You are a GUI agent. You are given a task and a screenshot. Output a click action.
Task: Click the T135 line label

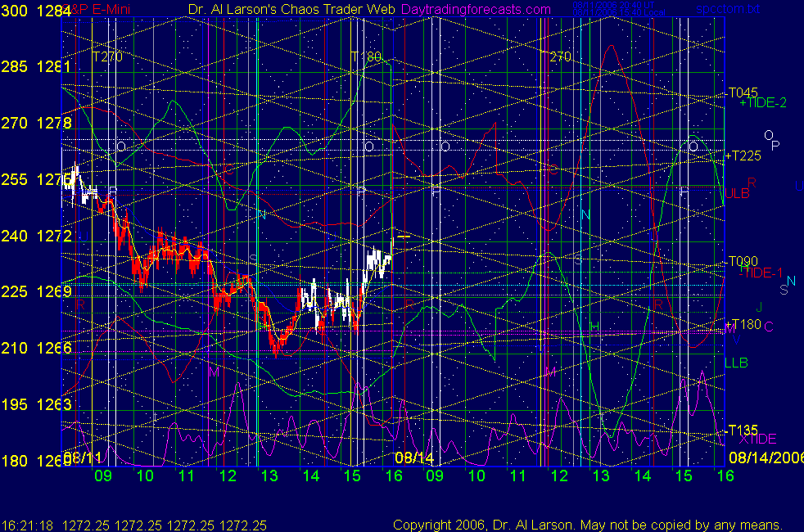[743, 430]
